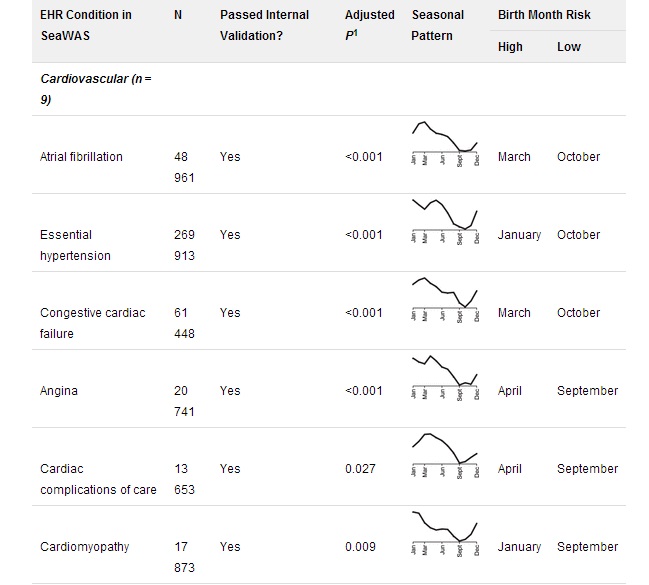
Task: Click the Adjusted P footnote superscript
Action: [x=360, y=33]
